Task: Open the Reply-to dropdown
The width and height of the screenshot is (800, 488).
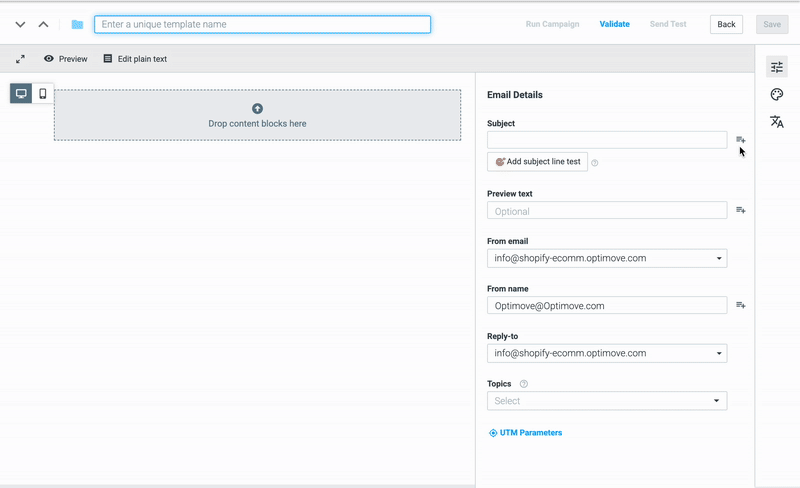Action: tap(607, 353)
